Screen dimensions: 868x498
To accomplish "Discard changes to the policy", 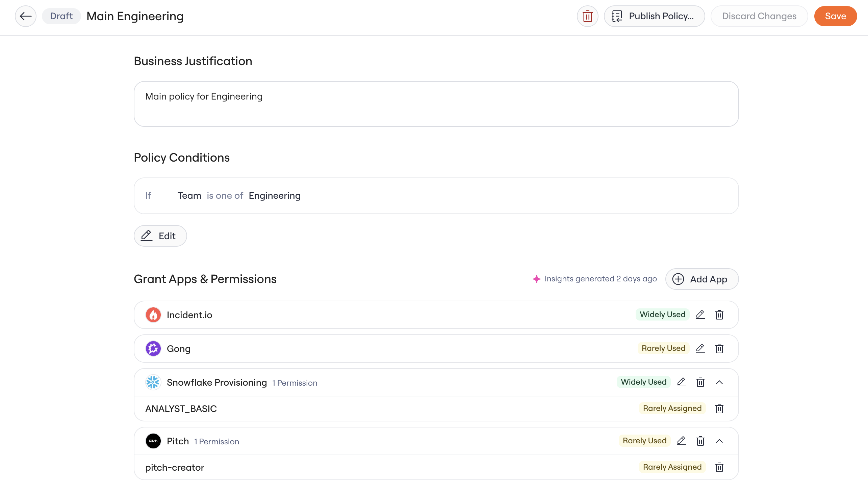I will (759, 16).
